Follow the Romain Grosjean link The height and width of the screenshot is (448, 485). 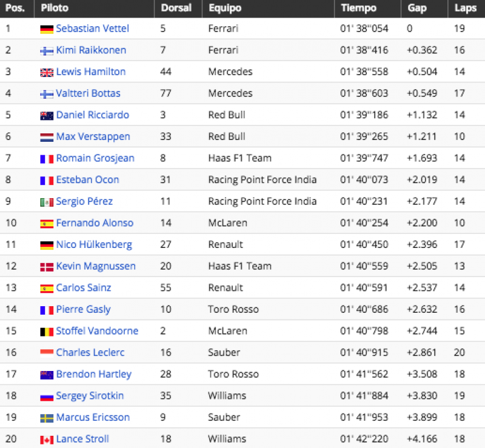tap(95, 158)
